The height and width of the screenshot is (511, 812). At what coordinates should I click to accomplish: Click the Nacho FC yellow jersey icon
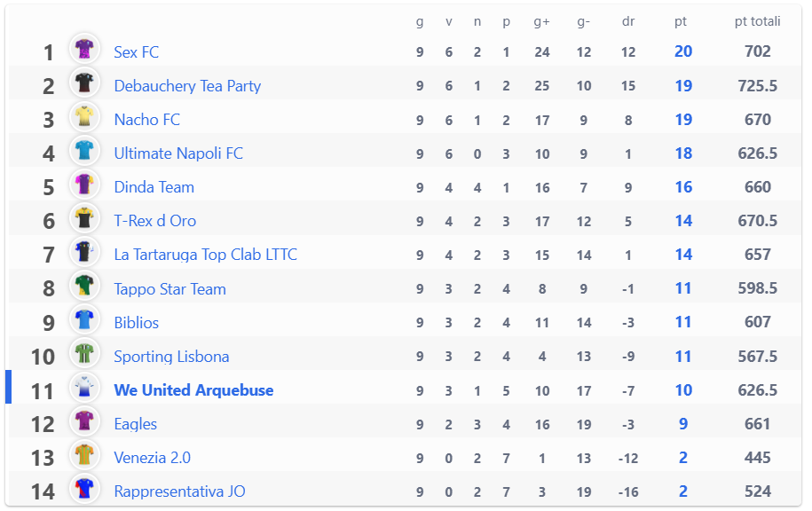(x=84, y=116)
